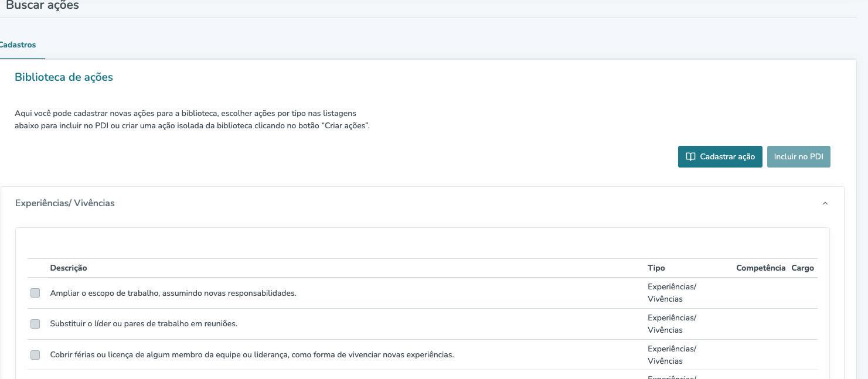This screenshot has height=379, width=868.
Task: Click the Experiências/ Vivências section title
Action: pyautogui.click(x=65, y=203)
